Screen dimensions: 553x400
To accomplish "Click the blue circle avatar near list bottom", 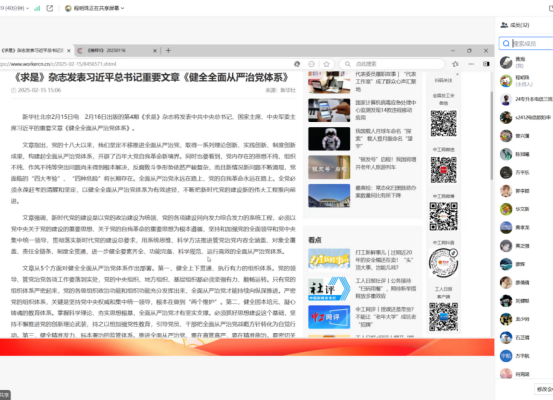I will [506, 356].
